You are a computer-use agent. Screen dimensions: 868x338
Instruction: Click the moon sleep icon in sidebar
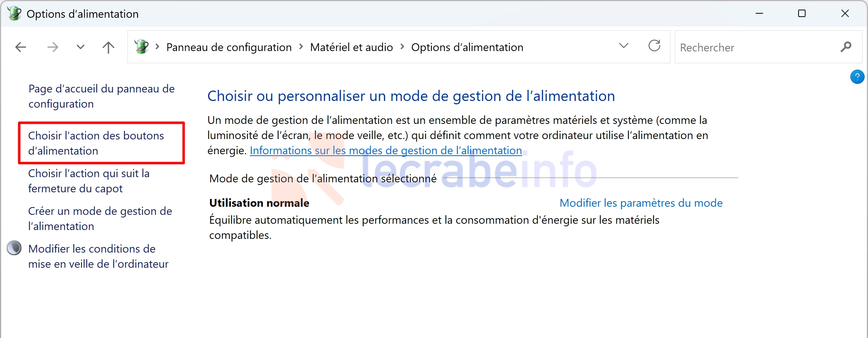[14, 248]
